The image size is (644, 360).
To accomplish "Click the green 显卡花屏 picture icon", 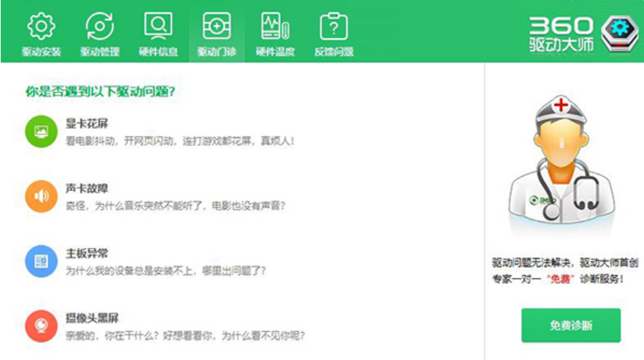I will click(x=41, y=131).
